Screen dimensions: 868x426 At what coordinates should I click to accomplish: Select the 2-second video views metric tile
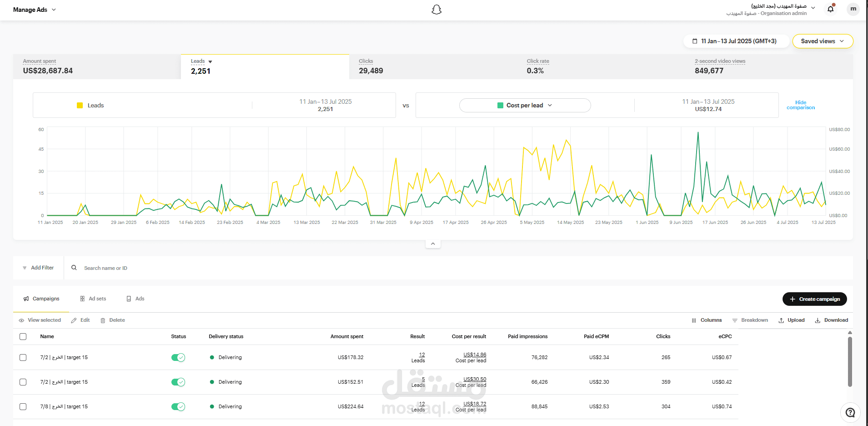tap(769, 67)
